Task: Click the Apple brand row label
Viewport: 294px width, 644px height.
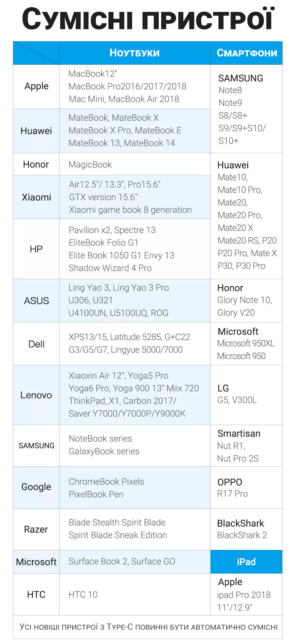Action: [x=36, y=86]
